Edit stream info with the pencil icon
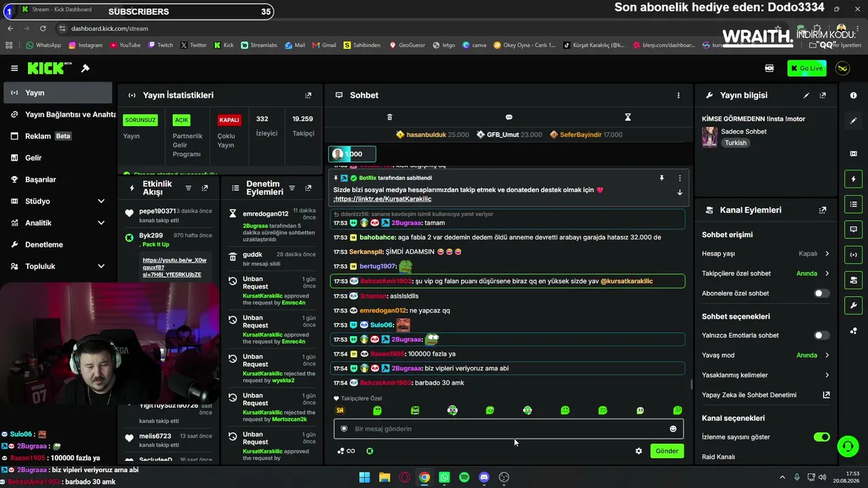The image size is (868, 488). (x=806, y=96)
